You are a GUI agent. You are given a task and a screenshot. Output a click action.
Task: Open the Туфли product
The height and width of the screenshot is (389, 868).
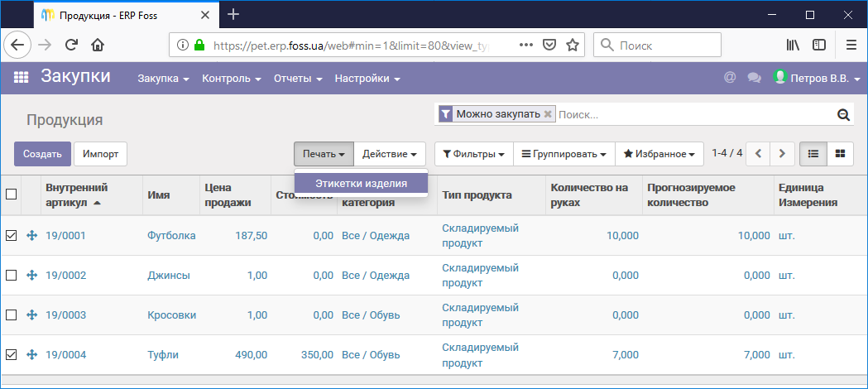163,355
